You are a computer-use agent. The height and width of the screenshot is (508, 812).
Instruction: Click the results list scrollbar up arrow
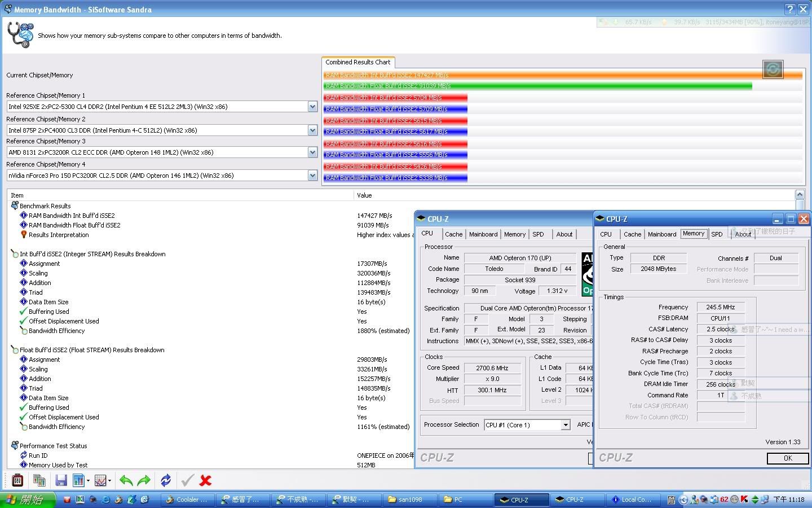pos(800,195)
